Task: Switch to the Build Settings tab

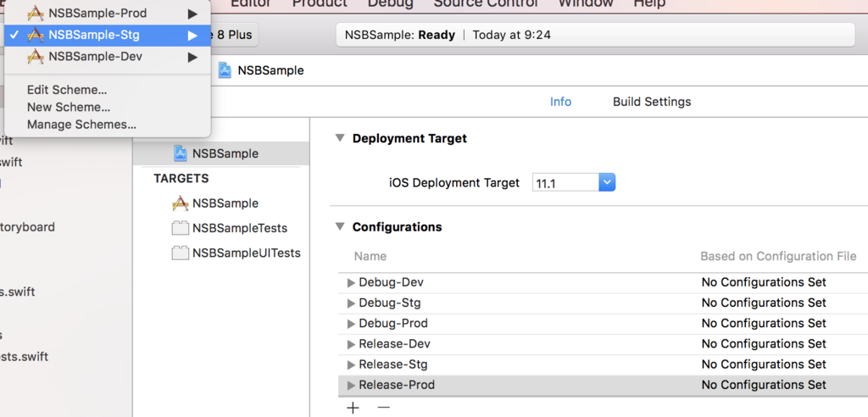Action: [652, 102]
